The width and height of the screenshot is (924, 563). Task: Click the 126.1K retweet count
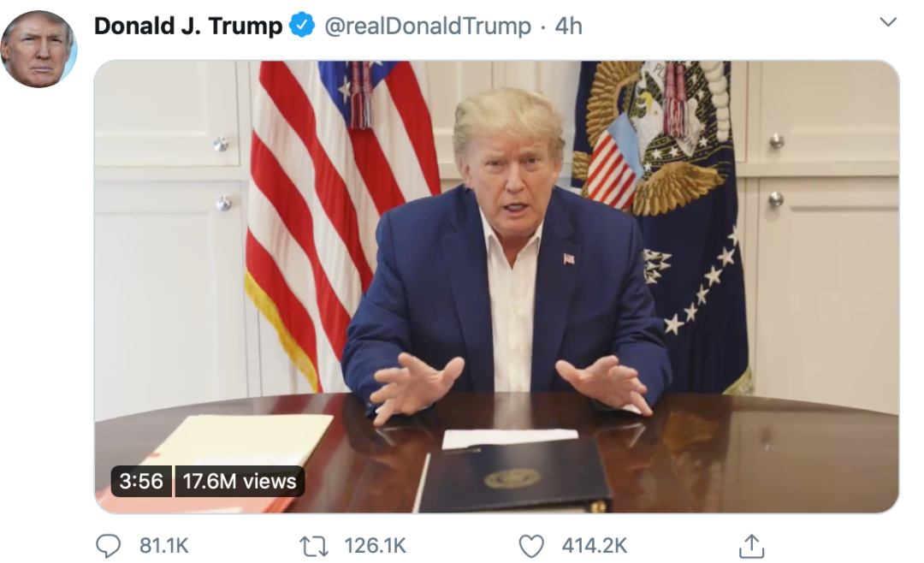pyautogui.click(x=376, y=546)
